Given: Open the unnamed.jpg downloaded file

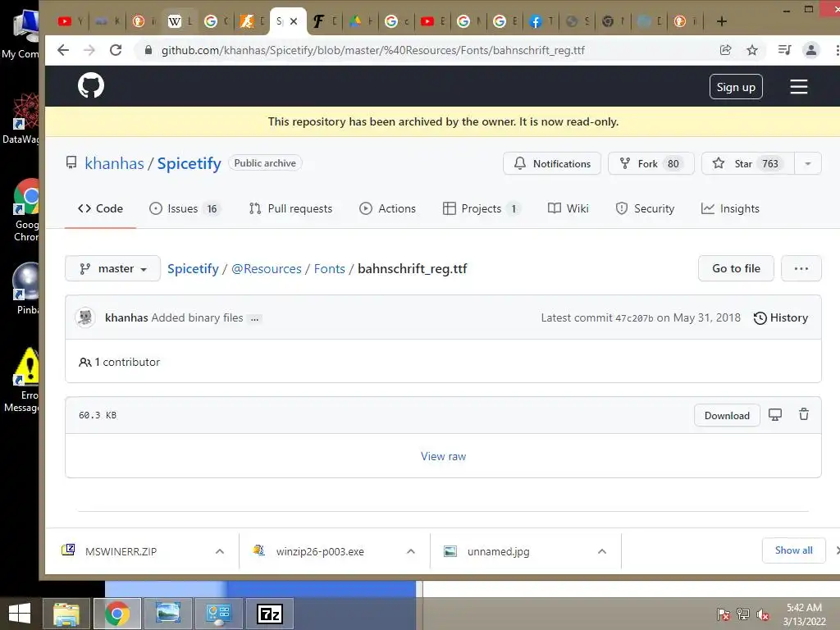Looking at the screenshot, I should click(498, 551).
